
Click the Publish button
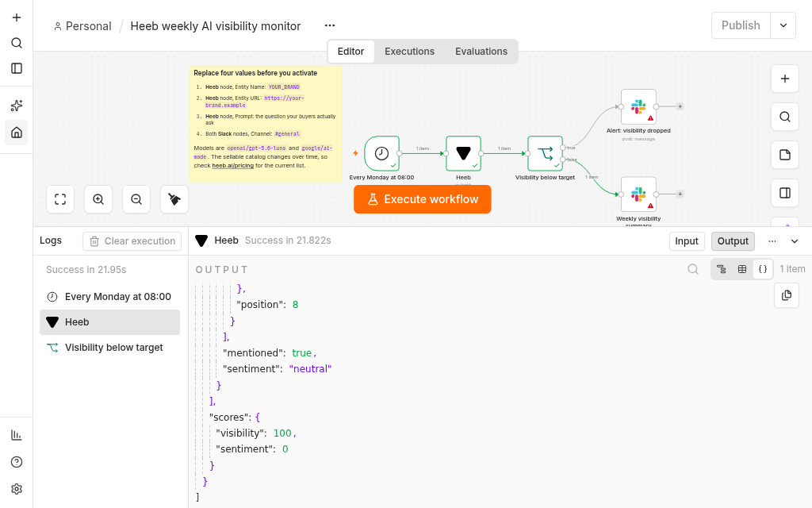coord(741,25)
